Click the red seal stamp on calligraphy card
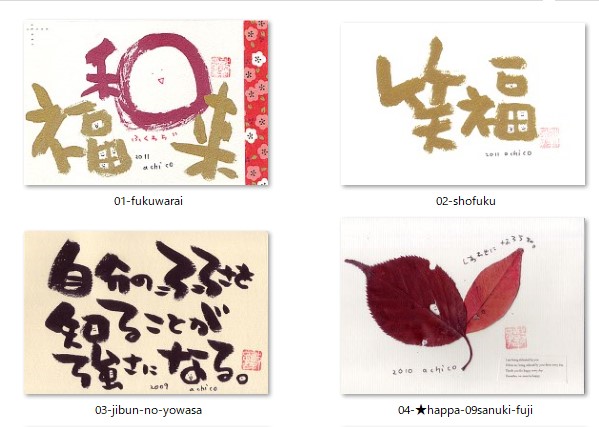 251,360
